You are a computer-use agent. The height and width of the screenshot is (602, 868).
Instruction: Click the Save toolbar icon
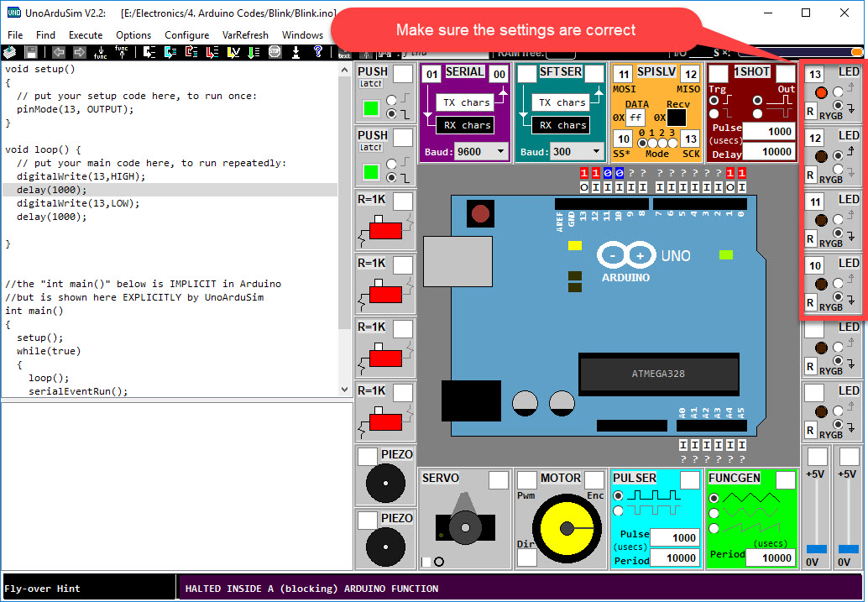30,52
